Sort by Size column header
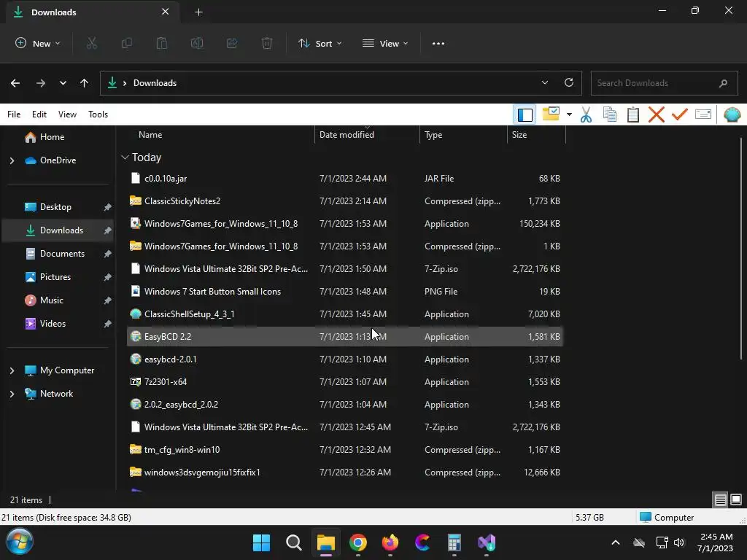 click(536, 135)
